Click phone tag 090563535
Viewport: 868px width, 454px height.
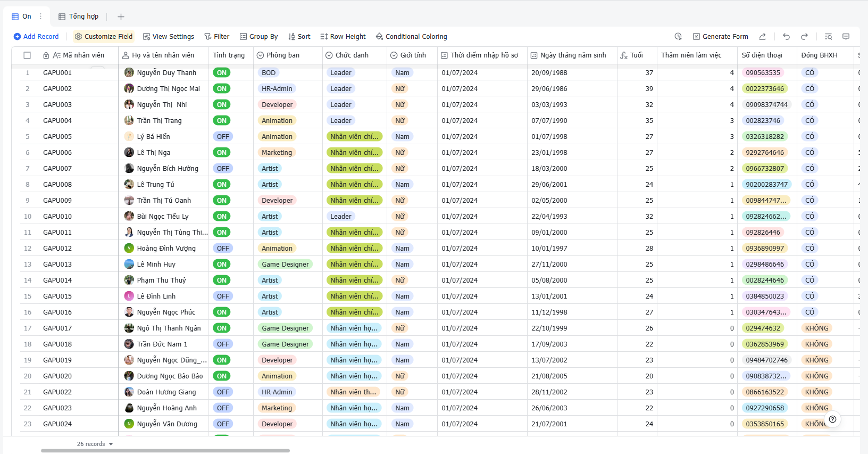[x=763, y=72]
